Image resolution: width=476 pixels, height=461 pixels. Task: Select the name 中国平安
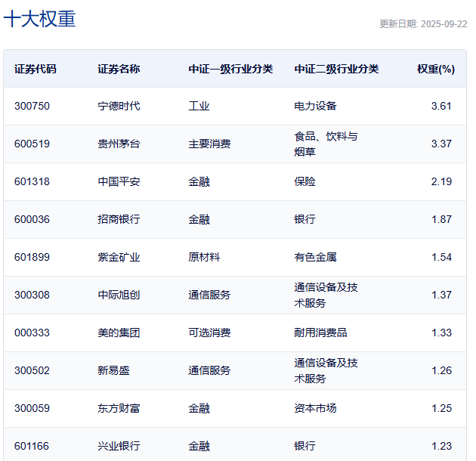tap(119, 181)
